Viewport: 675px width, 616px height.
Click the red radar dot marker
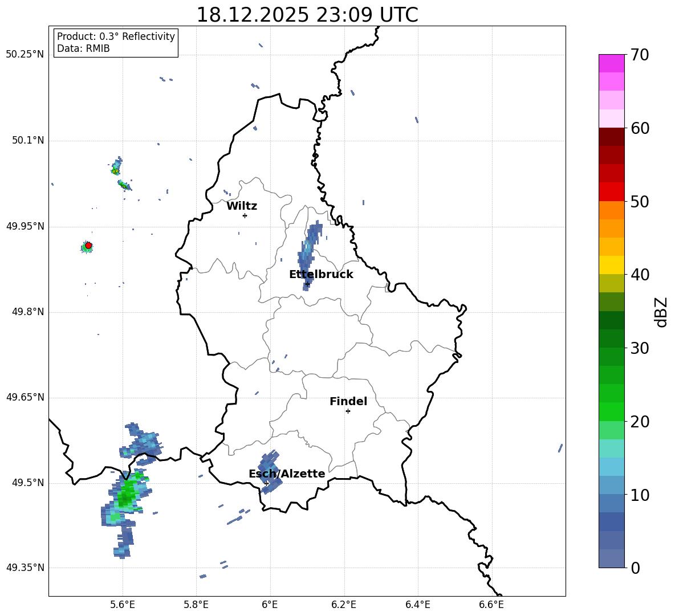[x=88, y=246]
